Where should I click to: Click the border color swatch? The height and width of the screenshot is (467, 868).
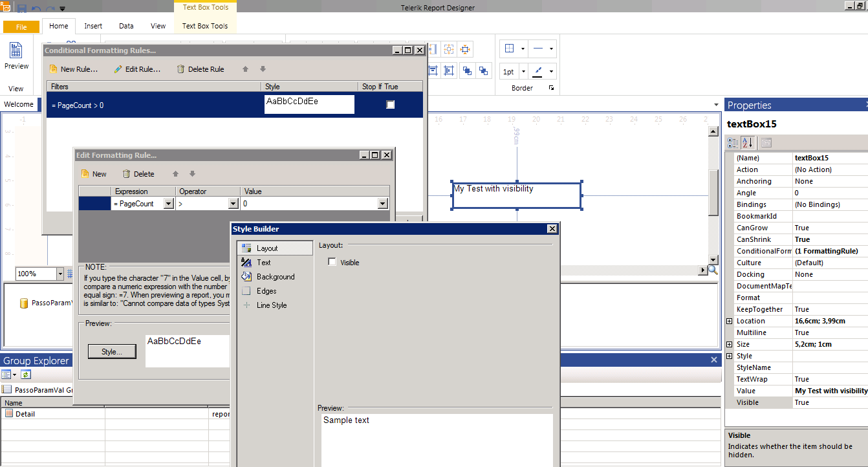537,72
